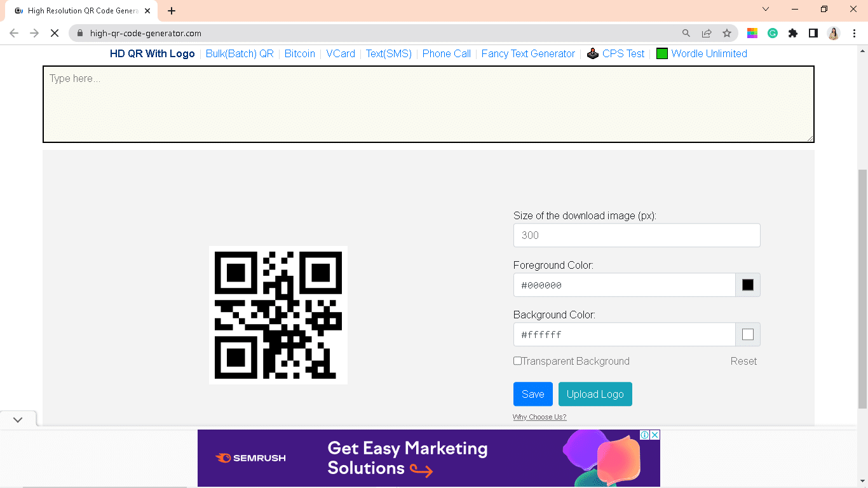Toggle the Transparent Background checkbox
This screenshot has height=488, width=868.
(517, 361)
